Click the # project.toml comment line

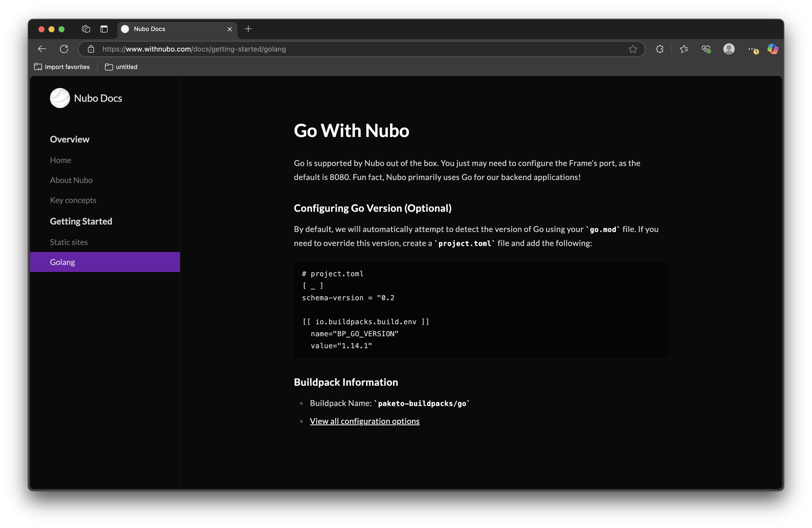click(333, 273)
